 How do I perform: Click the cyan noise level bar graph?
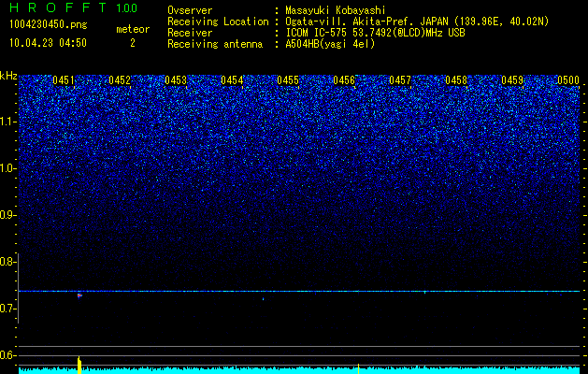[x=299, y=370]
